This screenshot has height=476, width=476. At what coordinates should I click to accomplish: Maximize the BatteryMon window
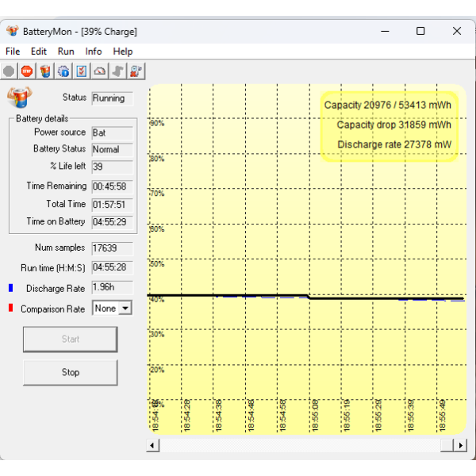pyautogui.click(x=420, y=31)
